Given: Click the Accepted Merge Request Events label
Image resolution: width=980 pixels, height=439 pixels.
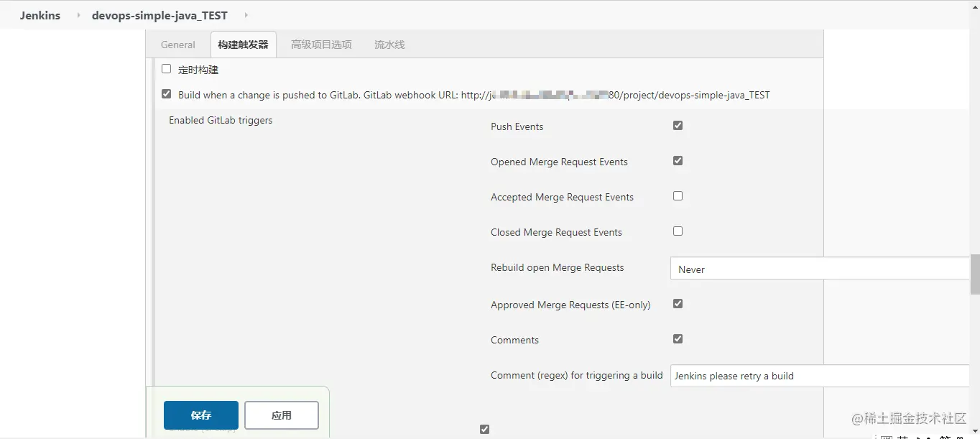Looking at the screenshot, I should tap(562, 197).
